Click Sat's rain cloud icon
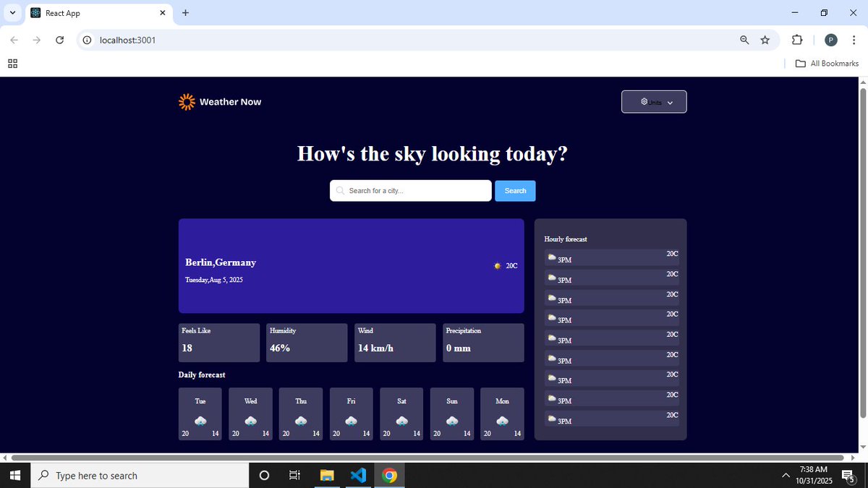 [401, 421]
